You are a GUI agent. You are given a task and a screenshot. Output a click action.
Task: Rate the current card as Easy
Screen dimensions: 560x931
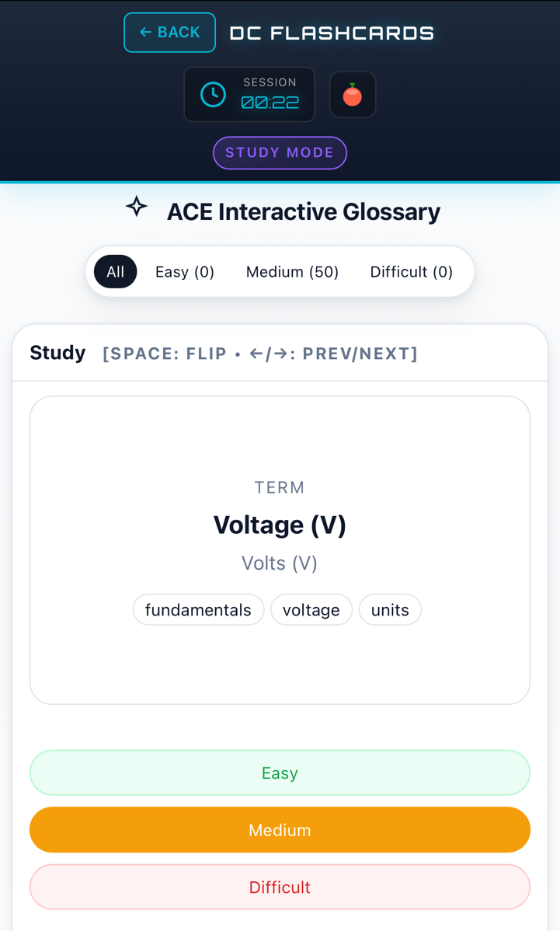[280, 772]
